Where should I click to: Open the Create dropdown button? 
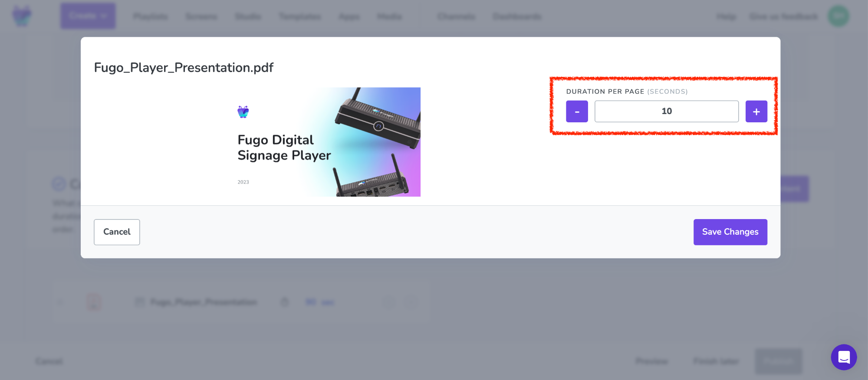[88, 16]
